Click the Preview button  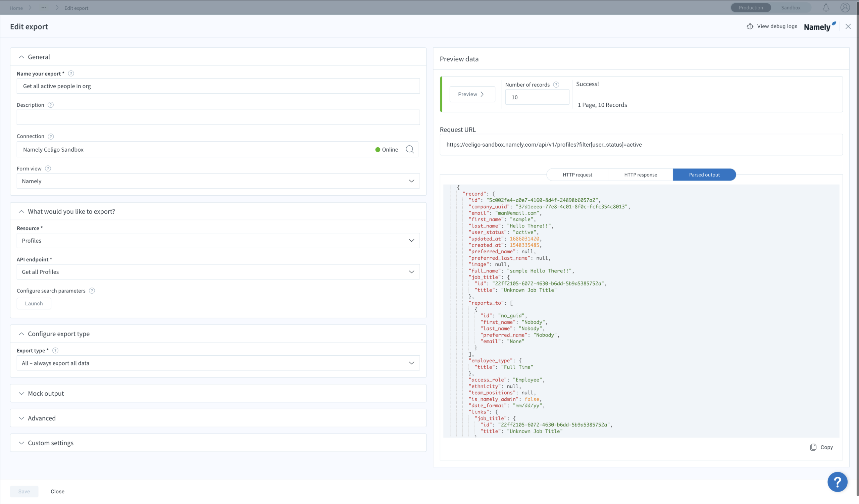coord(472,94)
